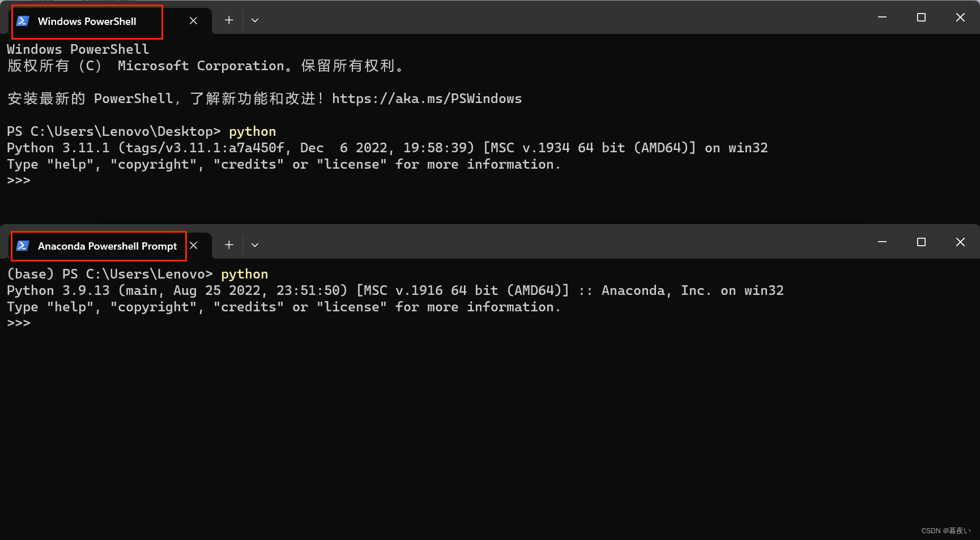Minimize the Windows PowerShell window
This screenshot has height=540, width=980.
[882, 18]
